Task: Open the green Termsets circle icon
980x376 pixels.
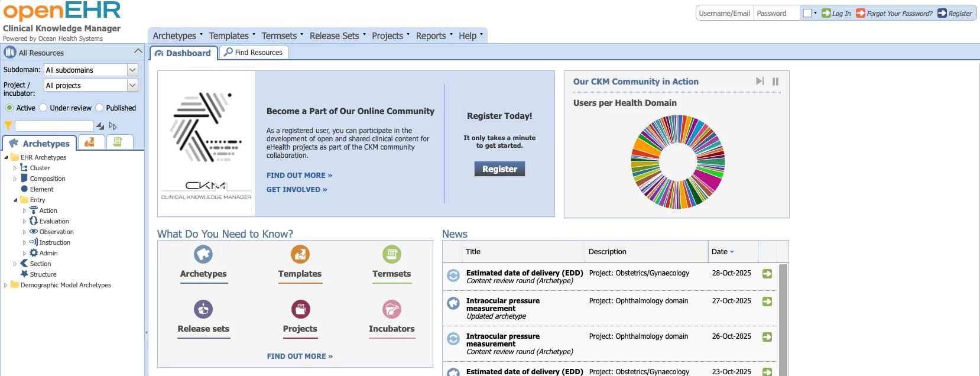Action: coord(391,254)
